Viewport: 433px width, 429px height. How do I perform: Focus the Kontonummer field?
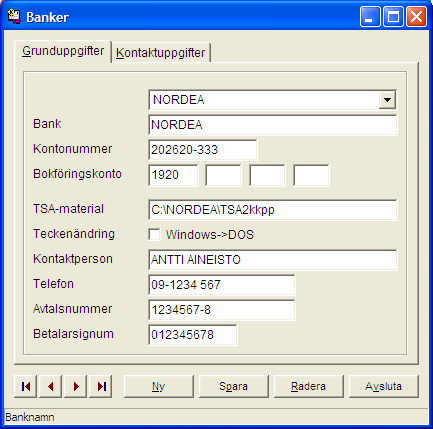pyautogui.click(x=203, y=150)
